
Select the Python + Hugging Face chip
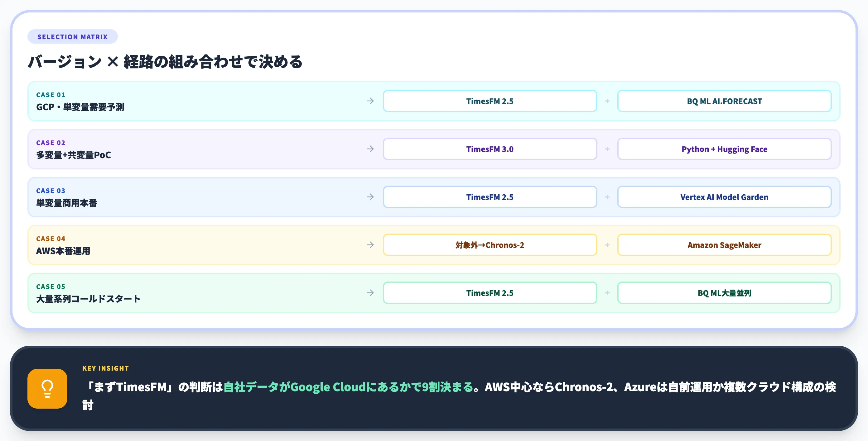coord(725,149)
